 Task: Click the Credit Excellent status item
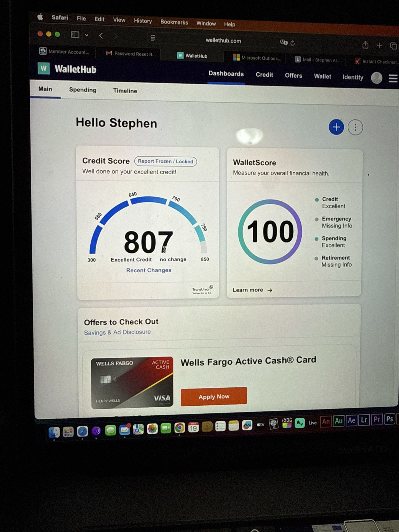pyautogui.click(x=330, y=203)
